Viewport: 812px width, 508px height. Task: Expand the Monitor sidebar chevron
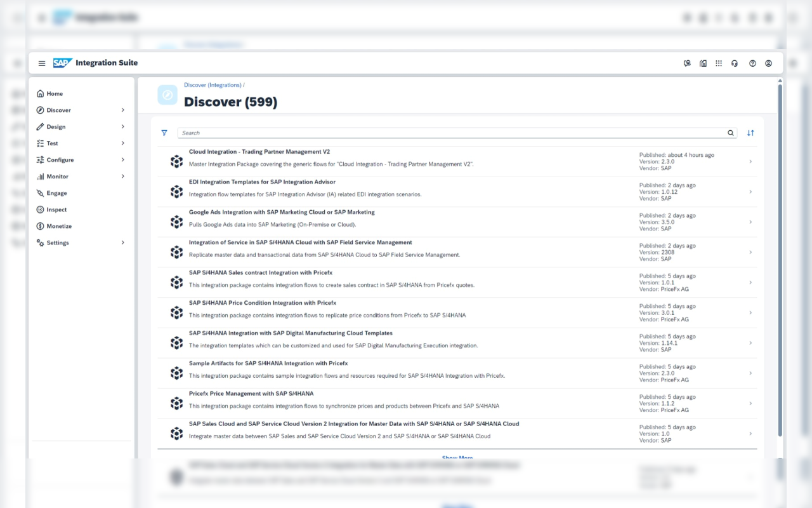click(x=122, y=176)
